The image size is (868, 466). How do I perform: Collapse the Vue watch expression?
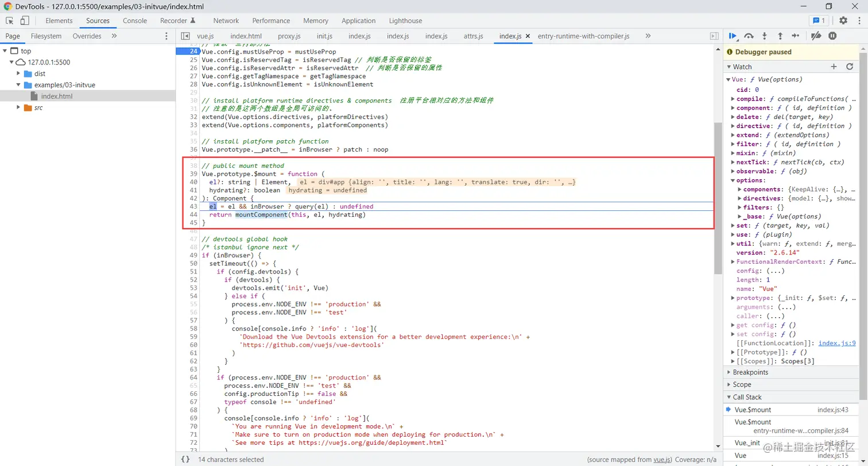[730, 79]
